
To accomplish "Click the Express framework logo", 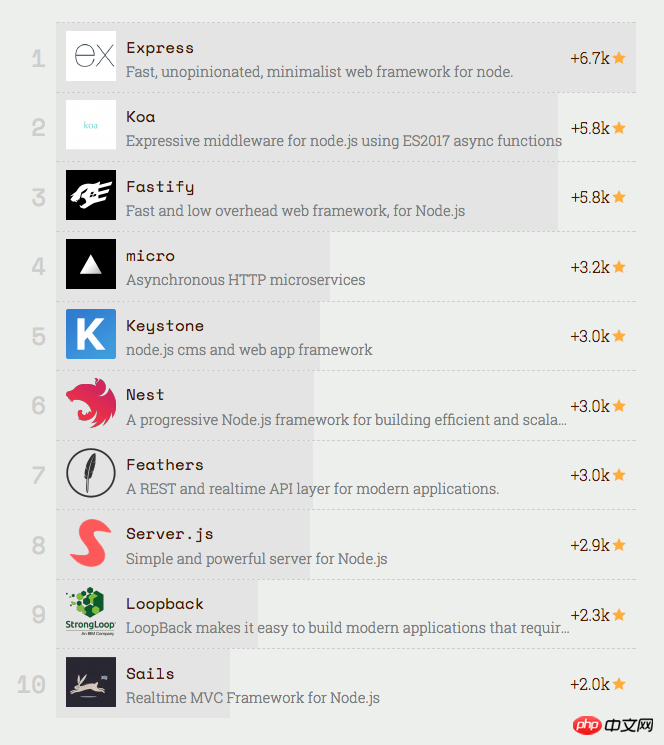I will (91, 56).
